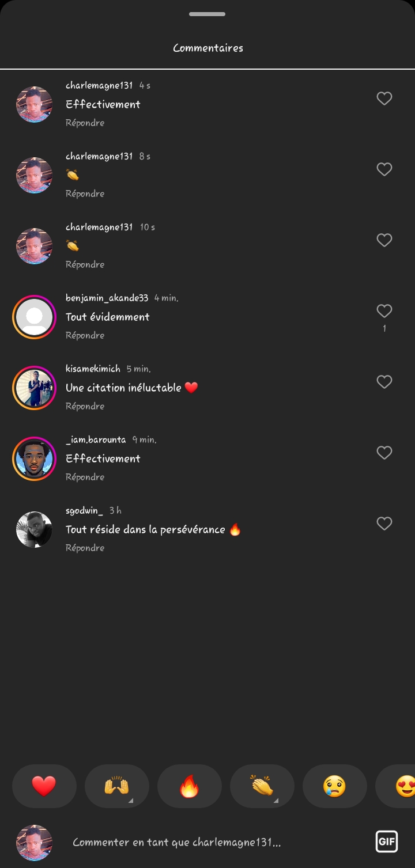Like charlemagne131's 4 s "Effectivement" comment
Image resolution: width=415 pixels, height=868 pixels.
coord(384,98)
